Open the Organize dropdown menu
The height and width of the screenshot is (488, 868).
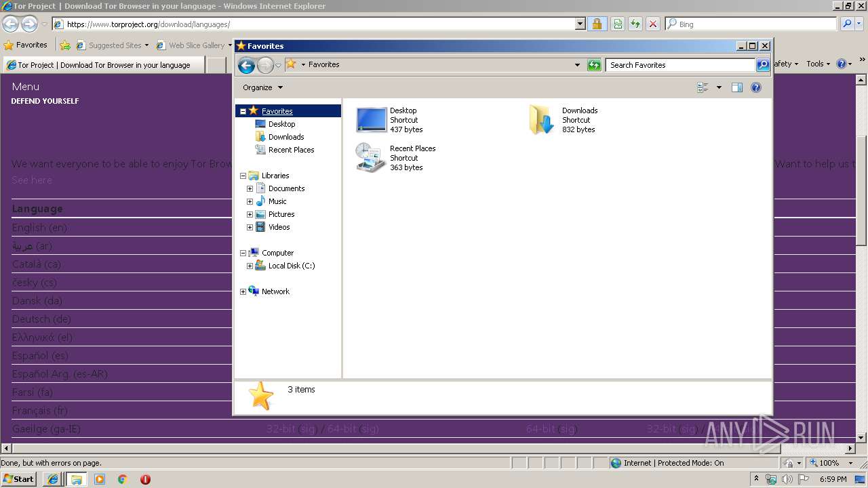click(263, 87)
